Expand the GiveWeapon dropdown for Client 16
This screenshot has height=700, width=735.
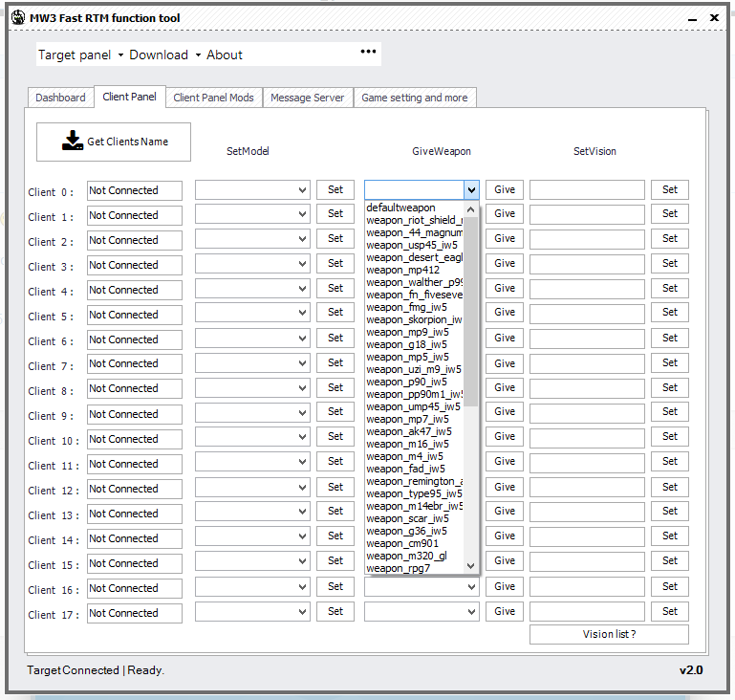coord(471,586)
